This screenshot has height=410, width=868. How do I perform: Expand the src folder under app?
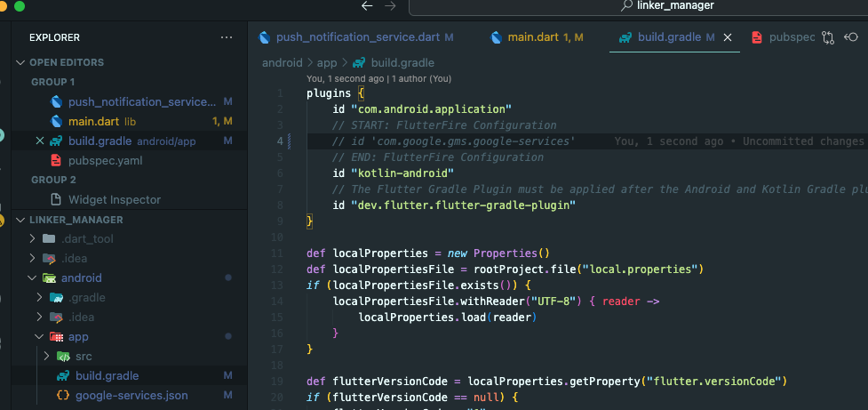[46, 357]
